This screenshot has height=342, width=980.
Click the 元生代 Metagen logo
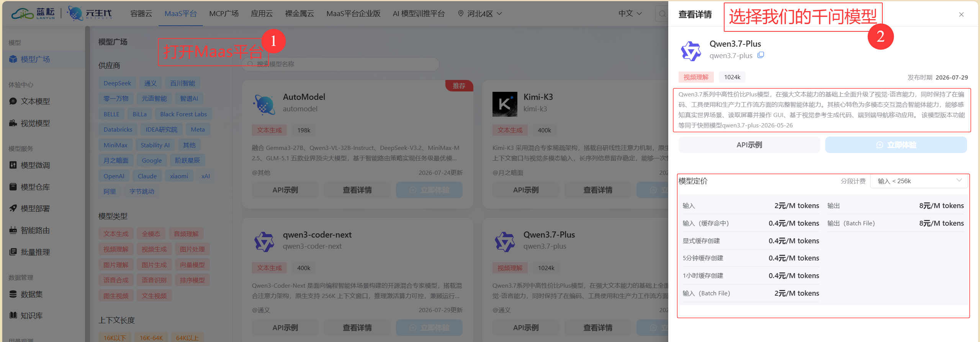(90, 14)
